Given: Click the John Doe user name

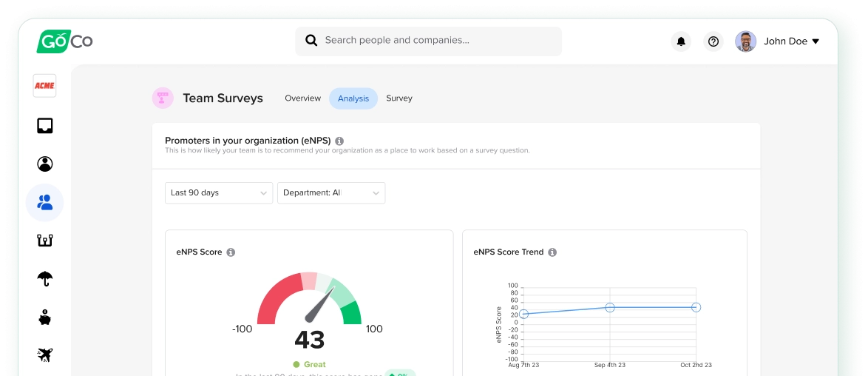Looking at the screenshot, I should 785,41.
